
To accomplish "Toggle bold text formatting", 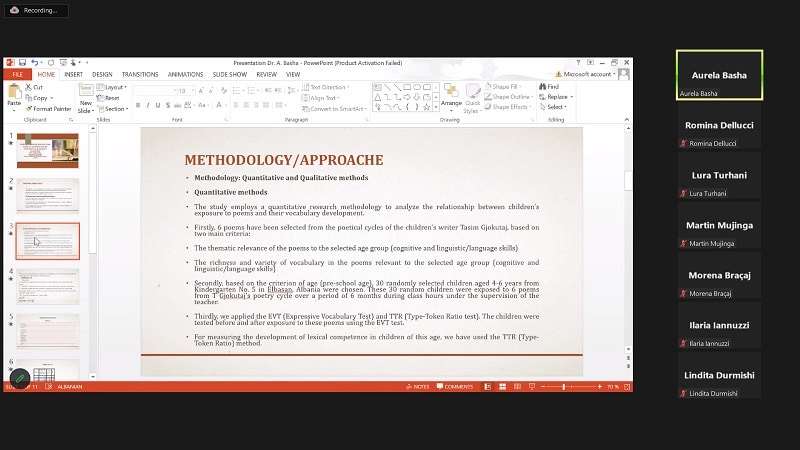I will (x=137, y=105).
